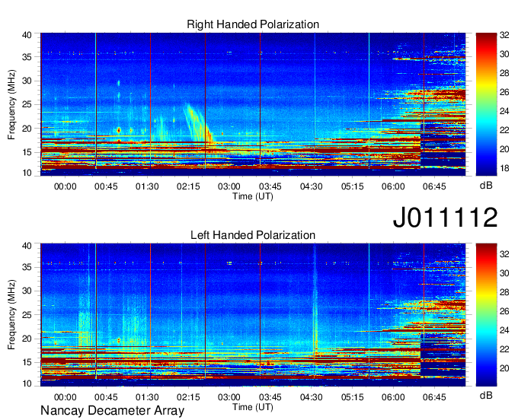Viewport: 518px width, 420px height.
Task: Click the 32 dB tick on the Right Handed colorbar
Action: pos(504,35)
